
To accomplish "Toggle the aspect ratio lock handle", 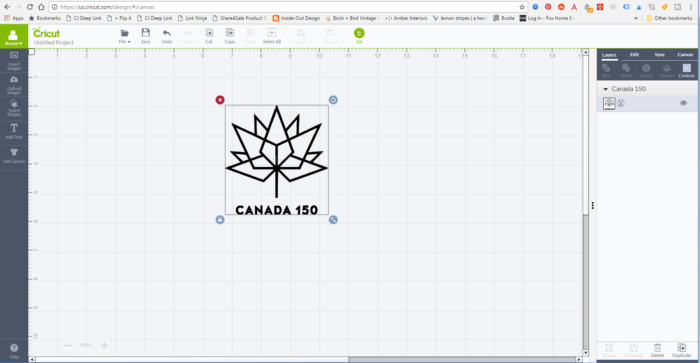I will click(220, 220).
